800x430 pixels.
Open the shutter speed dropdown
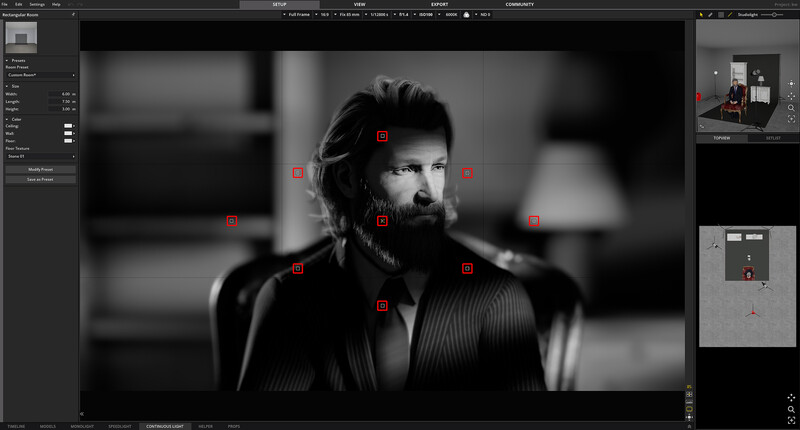click(x=377, y=15)
